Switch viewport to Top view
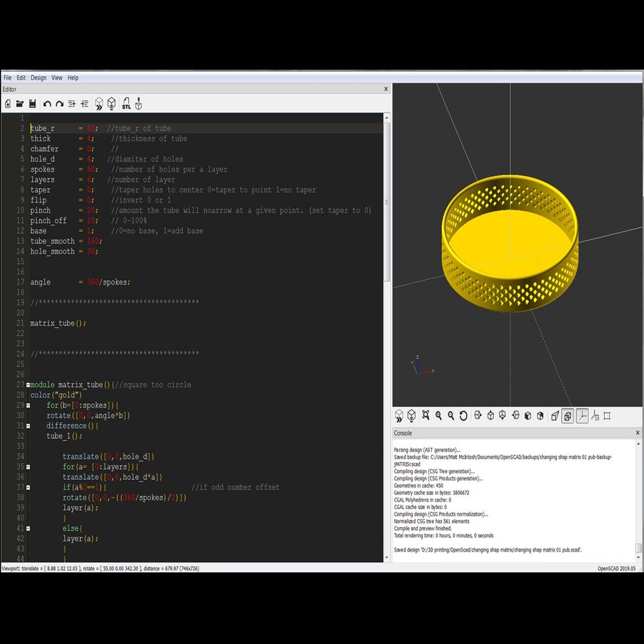This screenshot has height=644, width=644. [x=490, y=416]
